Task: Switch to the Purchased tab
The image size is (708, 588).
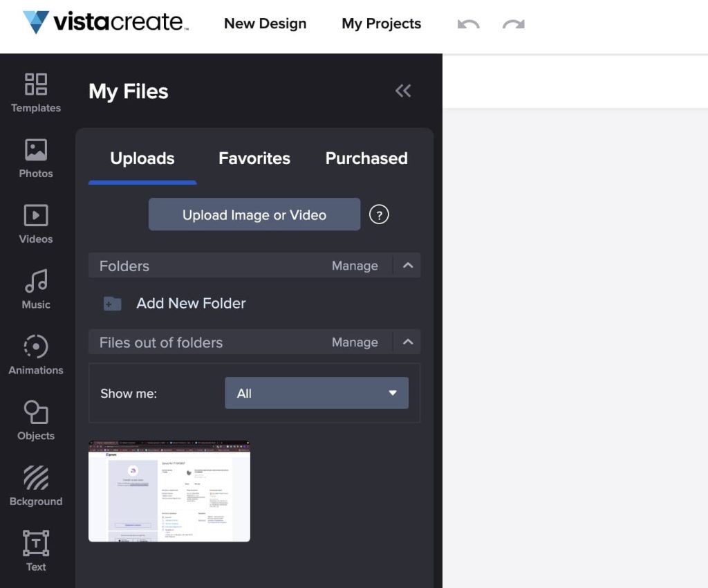Action: 366,158
